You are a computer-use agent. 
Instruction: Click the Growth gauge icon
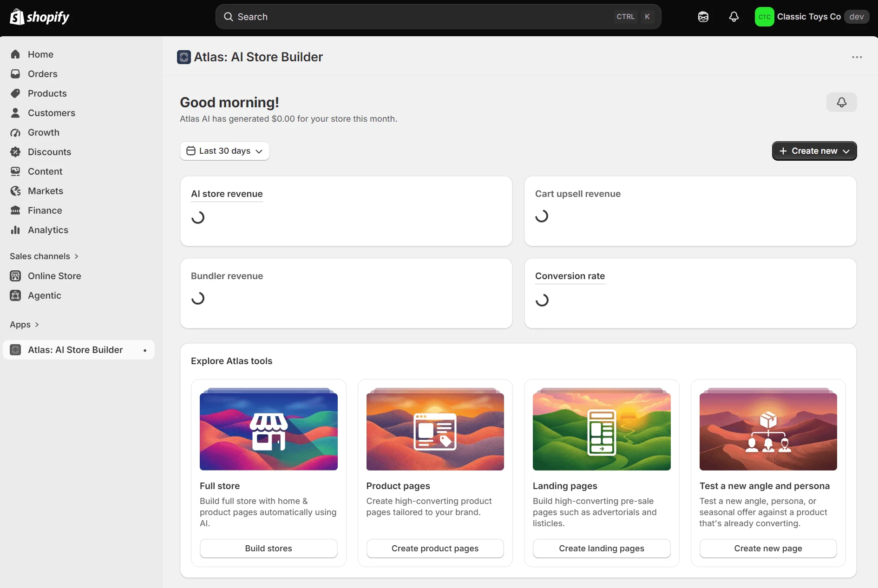click(x=15, y=132)
